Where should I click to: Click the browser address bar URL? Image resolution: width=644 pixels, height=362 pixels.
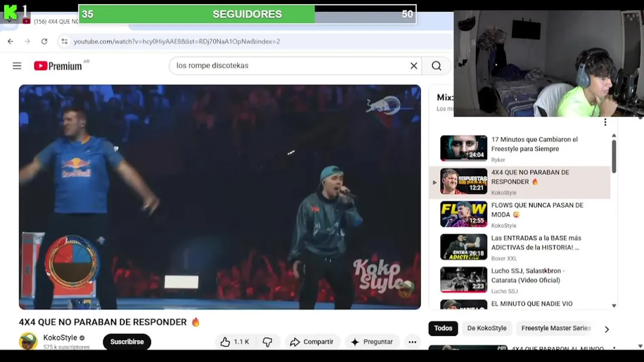[177, 41]
